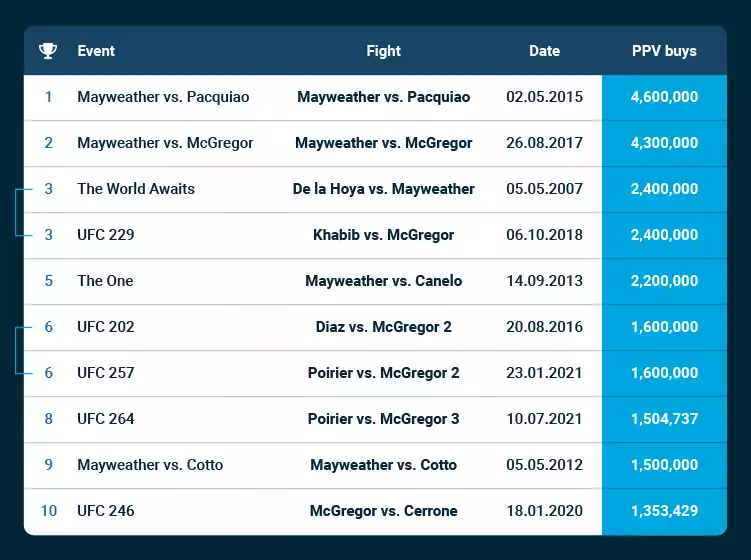The width and height of the screenshot is (751, 560).
Task: Click the date 05.05.2012
Action: tap(545, 465)
